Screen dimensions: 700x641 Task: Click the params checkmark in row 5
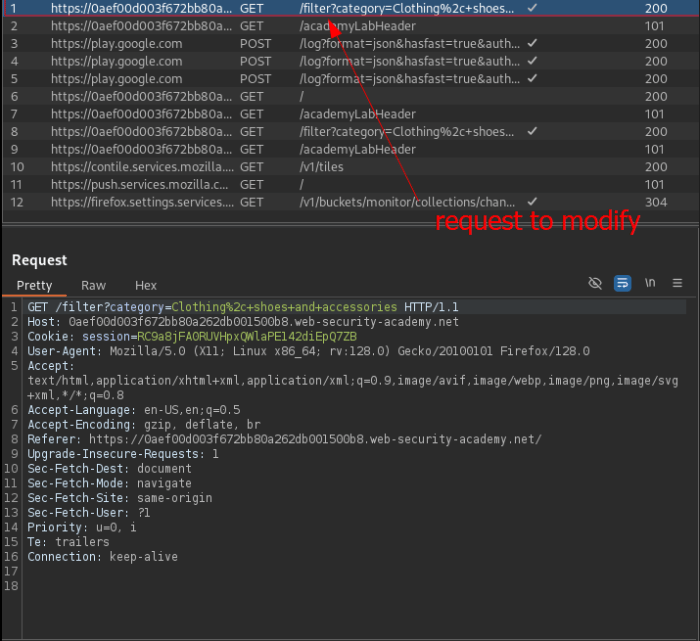click(x=532, y=78)
